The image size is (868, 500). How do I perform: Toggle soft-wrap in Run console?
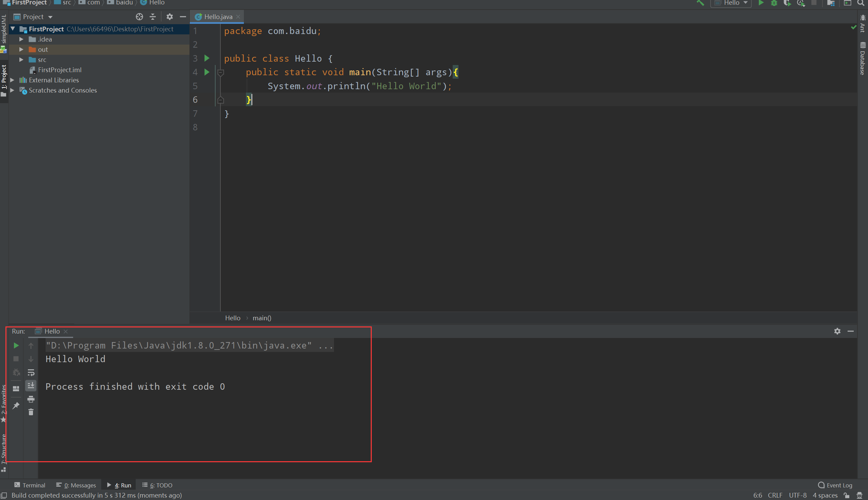tap(31, 372)
